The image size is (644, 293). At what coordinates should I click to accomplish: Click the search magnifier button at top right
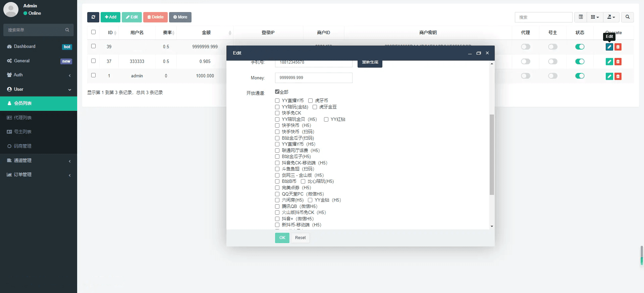tap(627, 17)
